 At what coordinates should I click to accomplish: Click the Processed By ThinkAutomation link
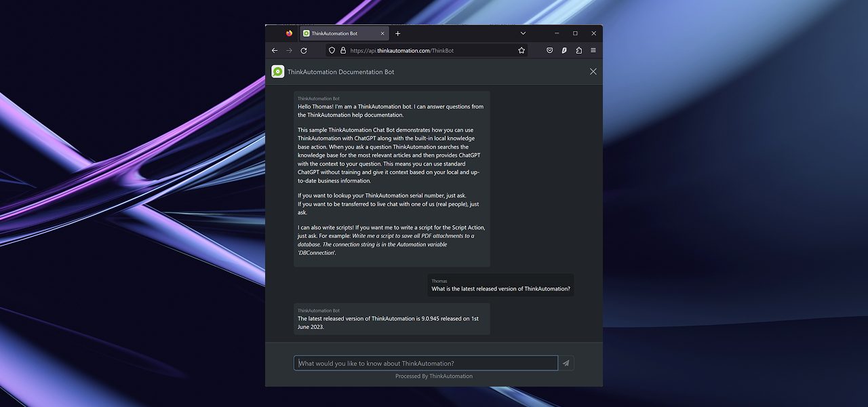pos(434,376)
